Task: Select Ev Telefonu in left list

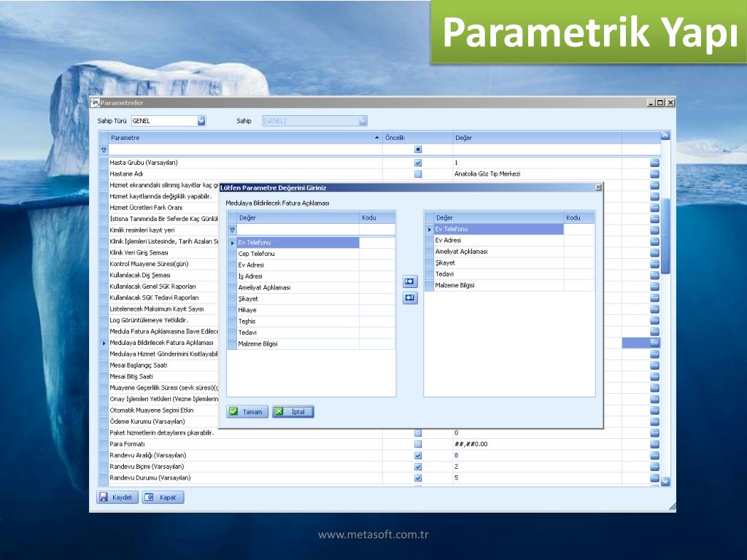Action: pyautogui.click(x=298, y=242)
